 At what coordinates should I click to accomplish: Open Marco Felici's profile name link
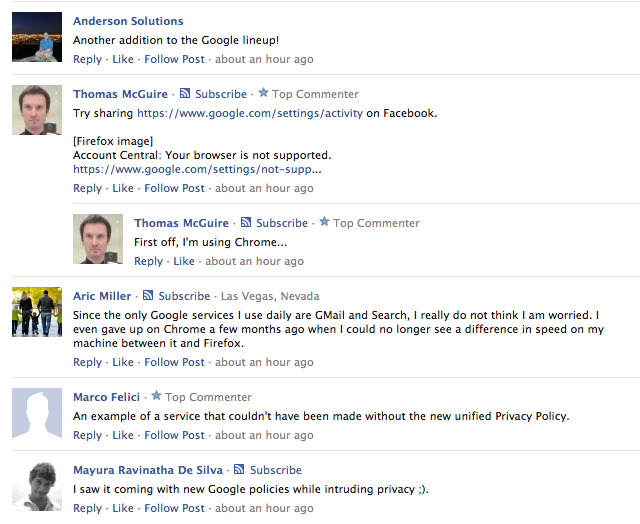click(x=106, y=397)
